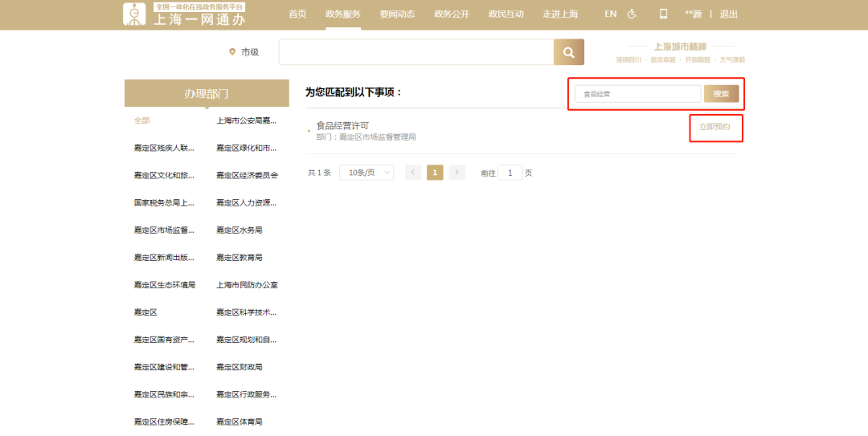Click the location pin icon beside 市级

[x=232, y=52]
